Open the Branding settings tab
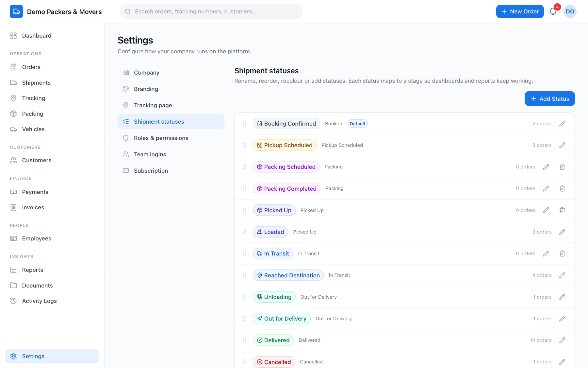588x368 pixels. tap(171, 89)
